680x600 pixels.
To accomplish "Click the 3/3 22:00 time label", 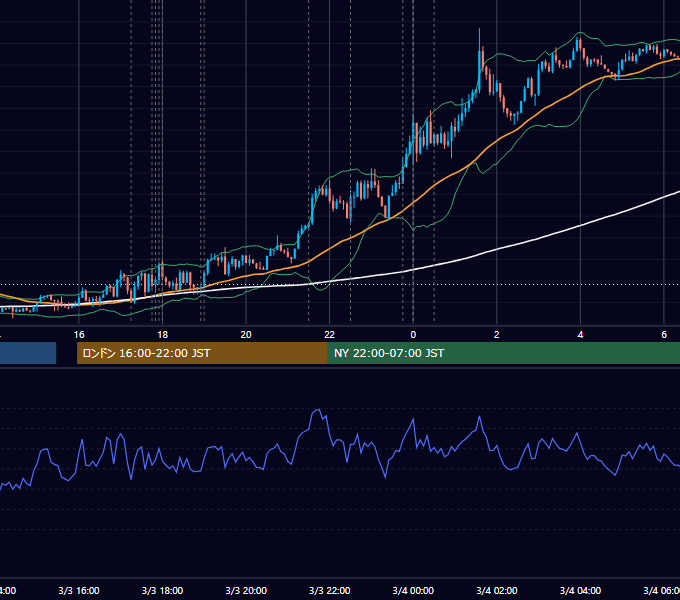I will click(x=330, y=590).
